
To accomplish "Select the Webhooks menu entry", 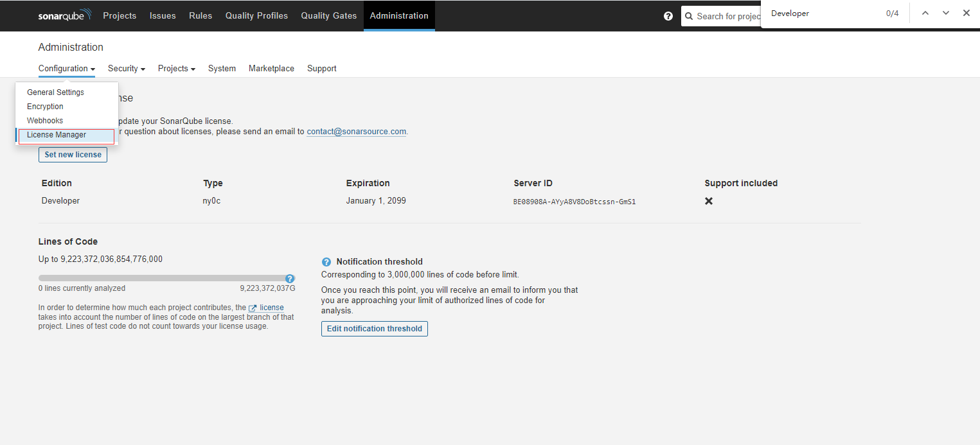I will (x=45, y=121).
